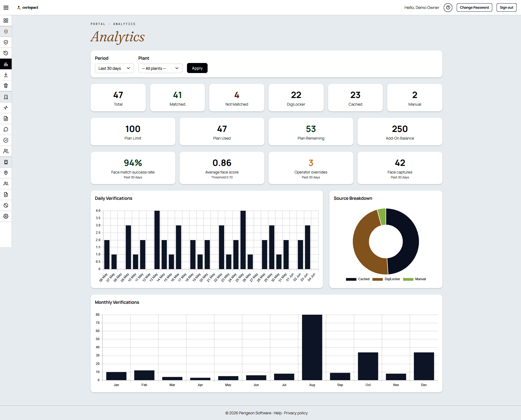This screenshot has height=420, width=521.
Task: Click the download icon in sidebar
Action: (x=6, y=75)
